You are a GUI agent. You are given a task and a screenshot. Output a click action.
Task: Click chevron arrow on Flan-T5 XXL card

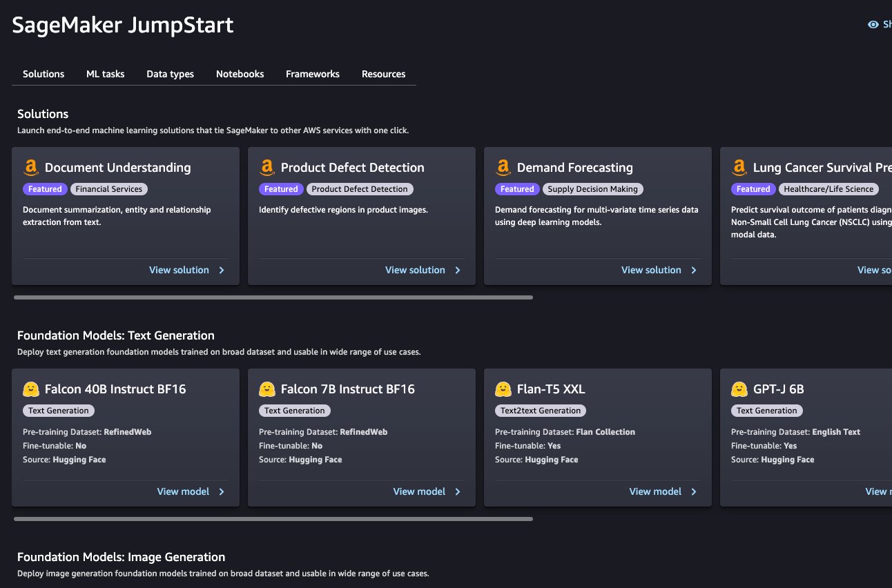point(694,492)
